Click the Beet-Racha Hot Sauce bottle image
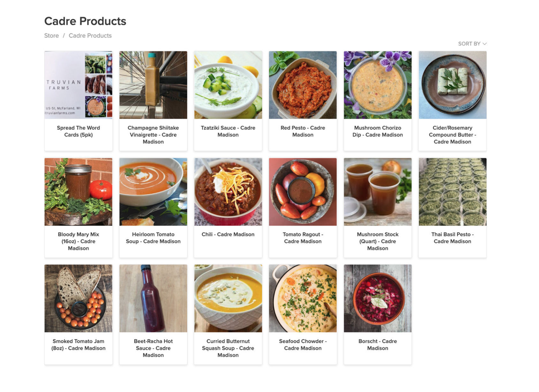 pos(153,298)
